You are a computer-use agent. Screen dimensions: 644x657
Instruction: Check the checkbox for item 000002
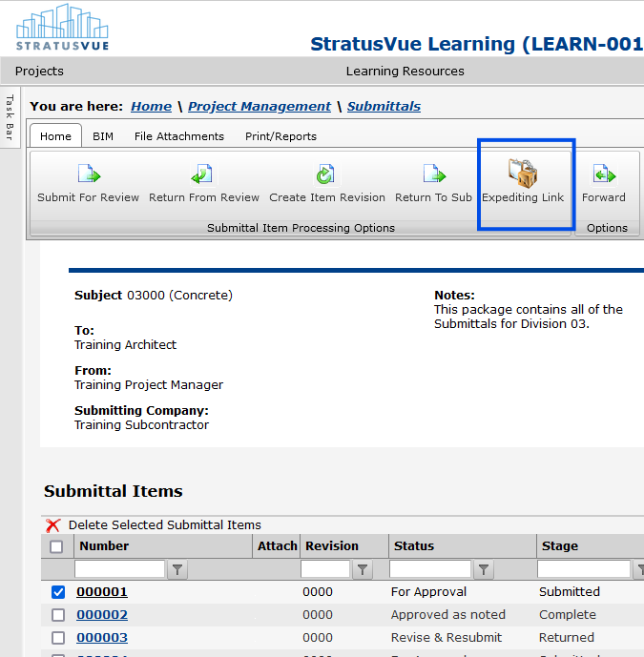click(58, 615)
